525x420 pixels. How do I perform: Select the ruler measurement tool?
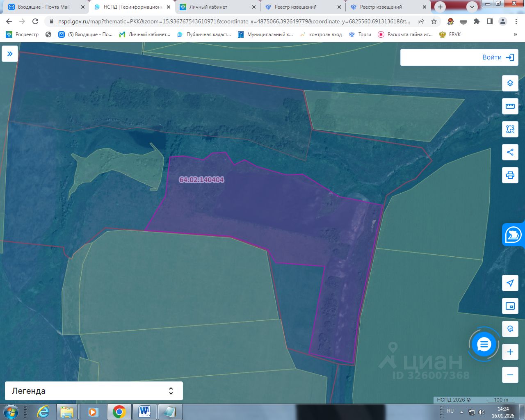tap(510, 106)
